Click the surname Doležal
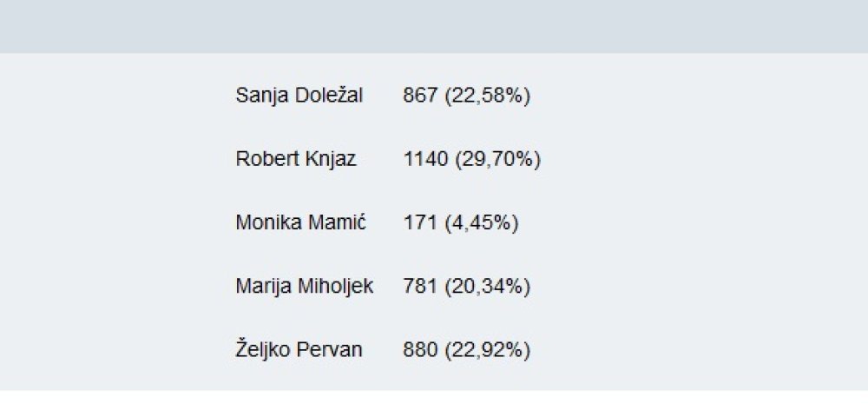The width and height of the screenshot is (868, 404). (x=329, y=96)
